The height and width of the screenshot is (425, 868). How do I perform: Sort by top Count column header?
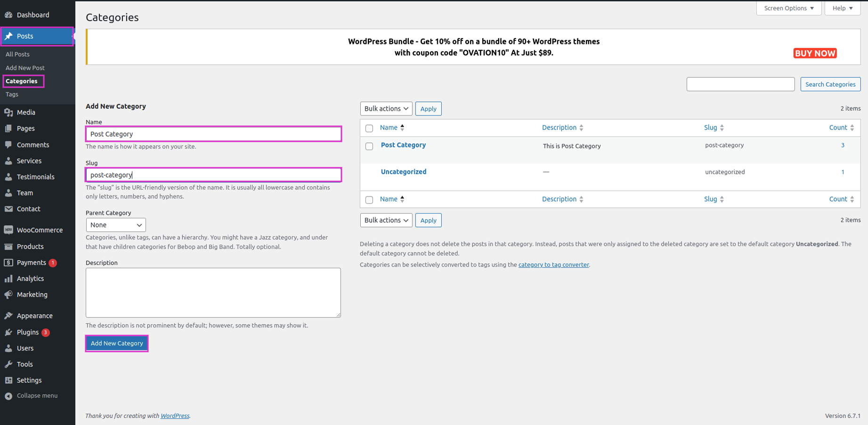coord(842,128)
